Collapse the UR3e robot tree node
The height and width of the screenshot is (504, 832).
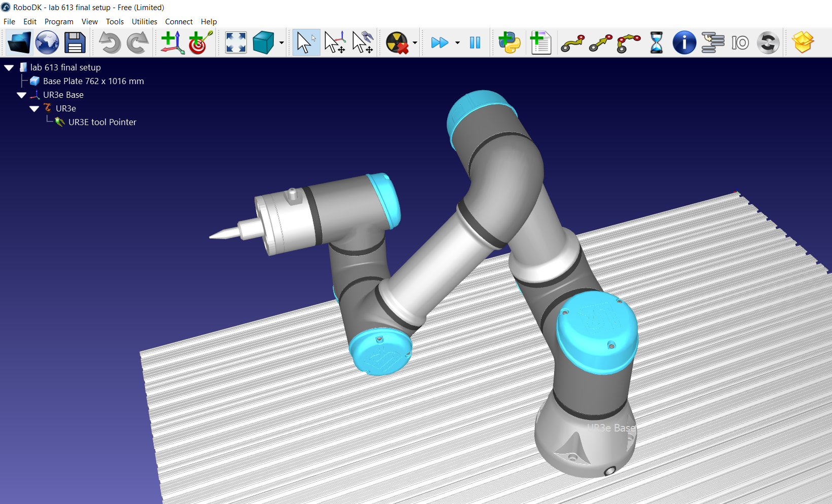(34, 108)
